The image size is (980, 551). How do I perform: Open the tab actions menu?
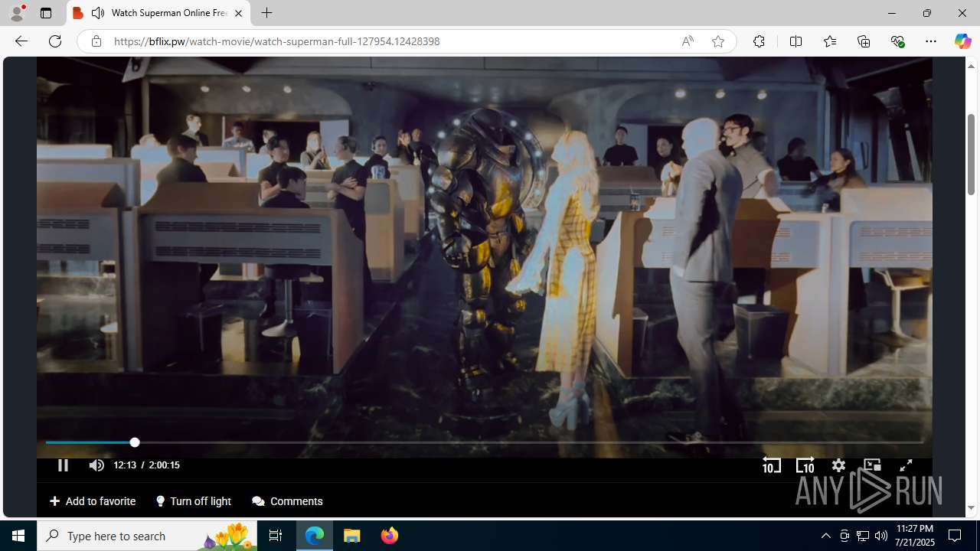click(46, 13)
